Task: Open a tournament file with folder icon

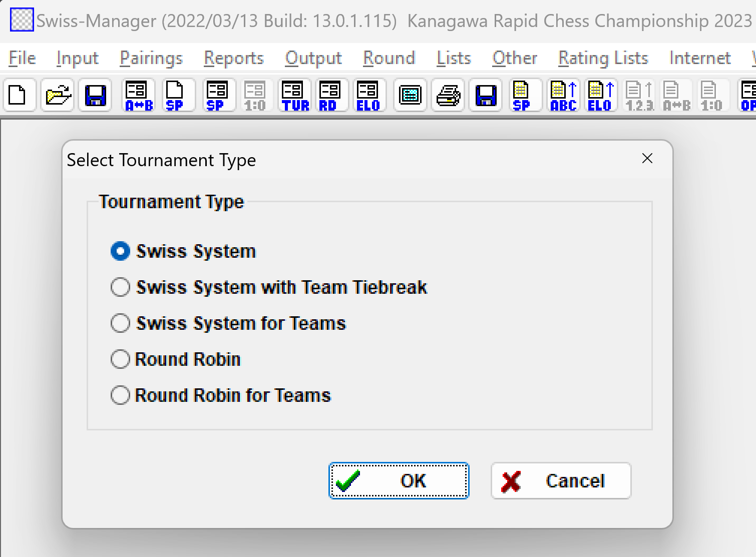Action: [x=58, y=95]
